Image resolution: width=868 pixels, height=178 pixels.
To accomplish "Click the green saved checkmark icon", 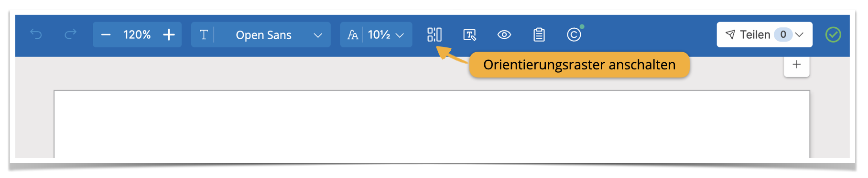I will point(833,34).
